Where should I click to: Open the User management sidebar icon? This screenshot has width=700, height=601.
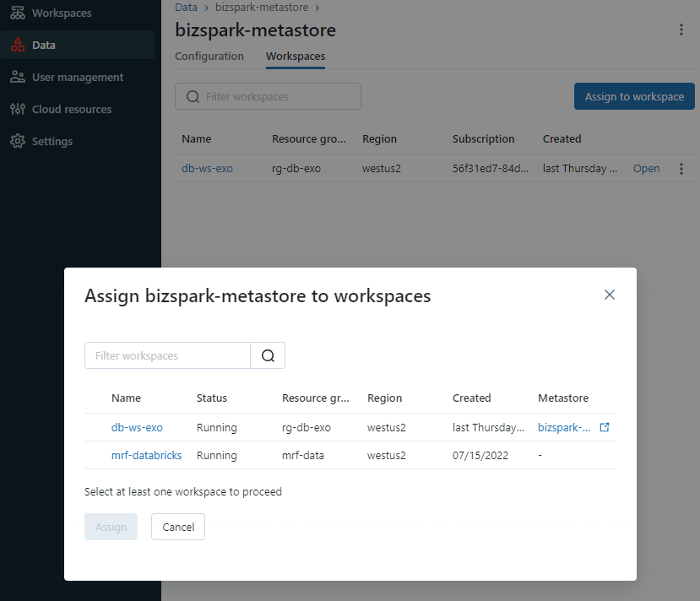(17, 77)
